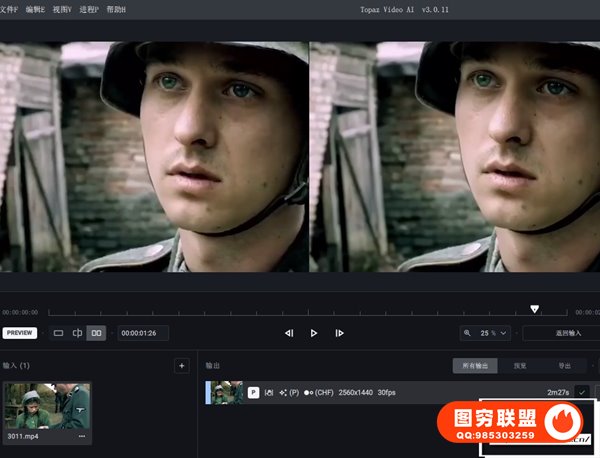Click the PREVIEW button

click(20, 333)
